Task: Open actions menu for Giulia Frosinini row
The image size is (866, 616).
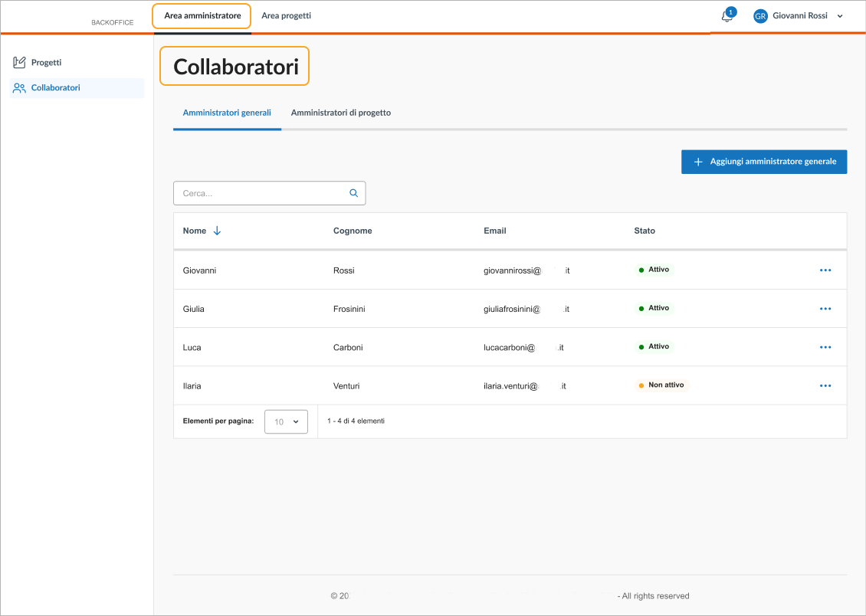Action: (x=825, y=309)
